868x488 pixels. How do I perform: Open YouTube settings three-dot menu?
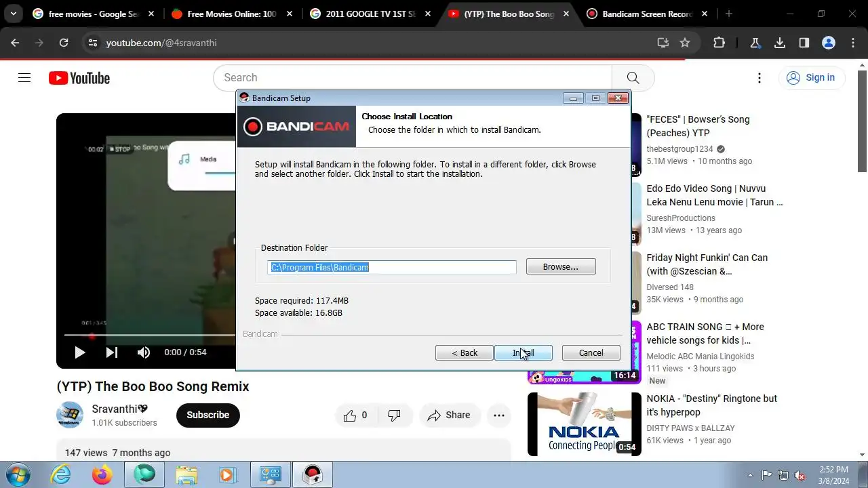(x=760, y=78)
